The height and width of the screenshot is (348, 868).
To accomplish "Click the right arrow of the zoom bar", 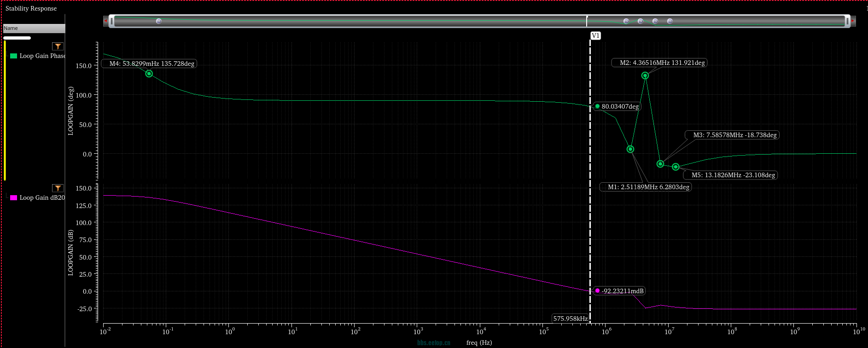I will tap(853, 21).
